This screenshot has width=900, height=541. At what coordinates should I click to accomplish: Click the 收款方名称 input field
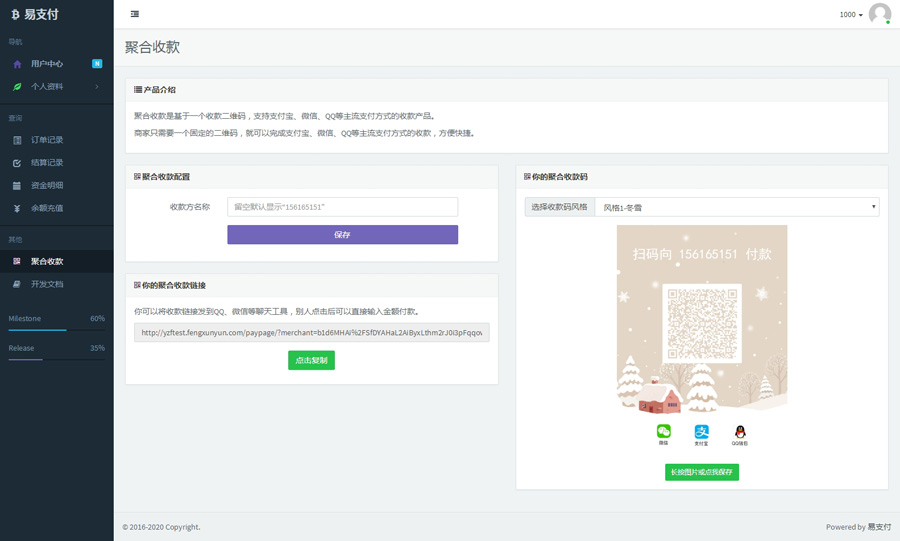point(342,207)
